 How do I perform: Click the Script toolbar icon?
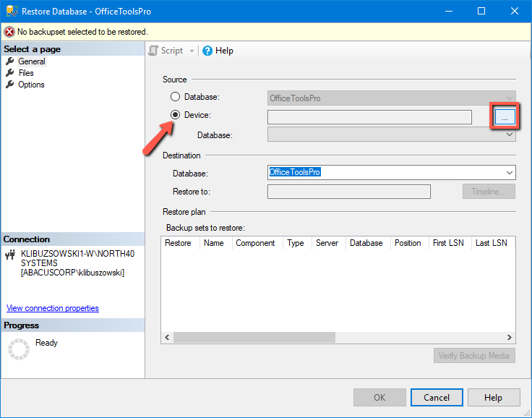tap(153, 51)
